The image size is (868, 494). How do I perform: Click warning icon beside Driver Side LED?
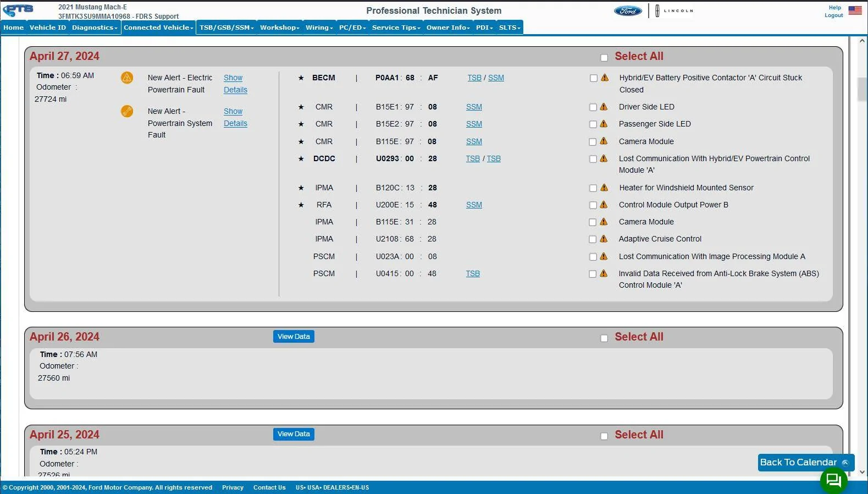pyautogui.click(x=604, y=107)
